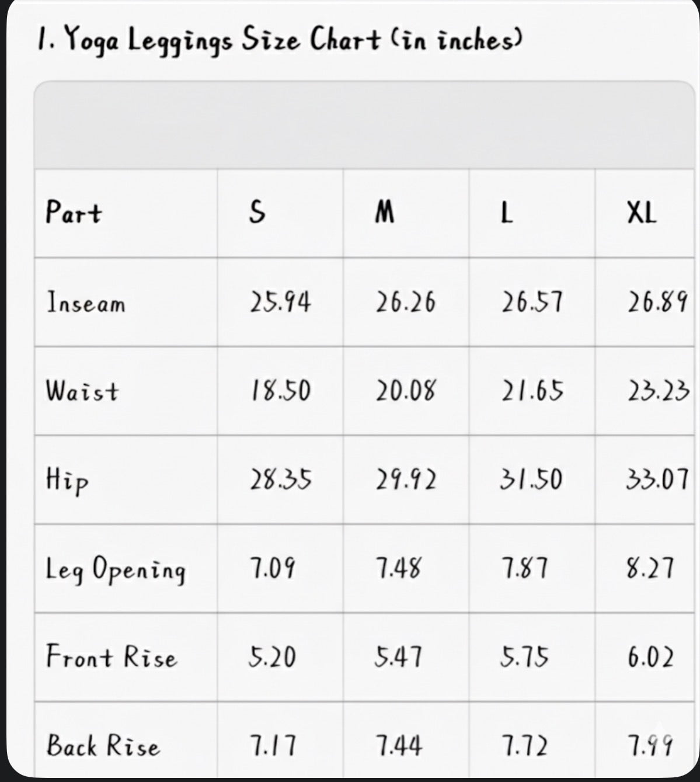Click the Front Rise value 5.47 cell
Viewport: 700px width, 782px height.
[x=399, y=657]
